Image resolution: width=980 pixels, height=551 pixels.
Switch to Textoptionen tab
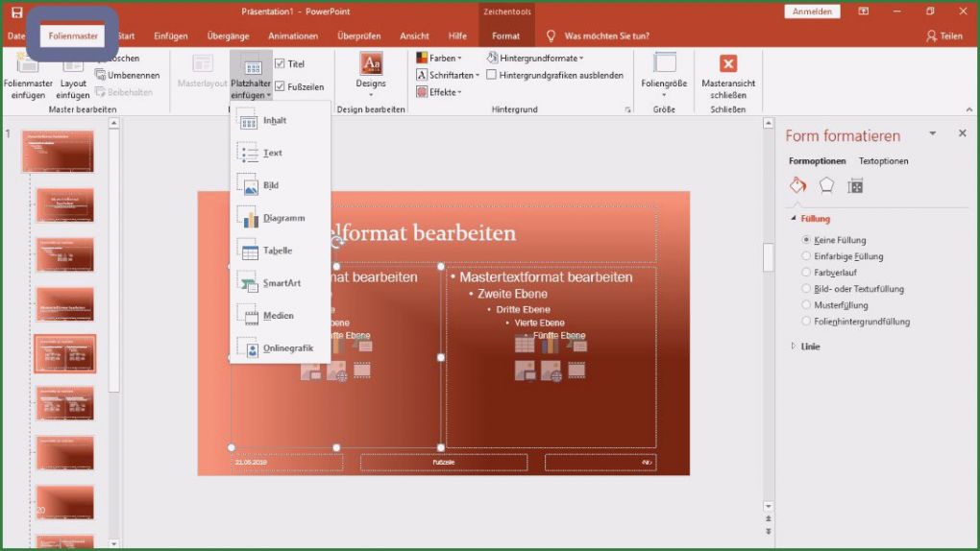coord(883,161)
